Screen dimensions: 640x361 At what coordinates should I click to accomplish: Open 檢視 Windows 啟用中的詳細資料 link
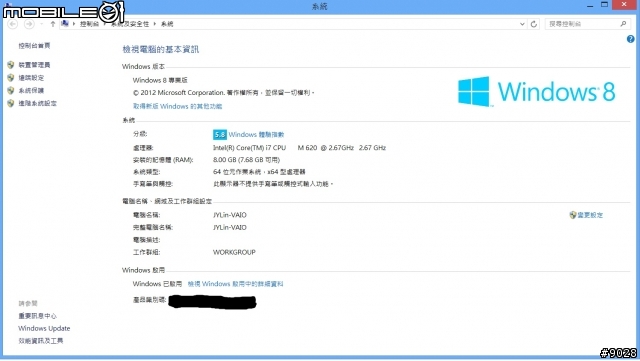coord(236,284)
